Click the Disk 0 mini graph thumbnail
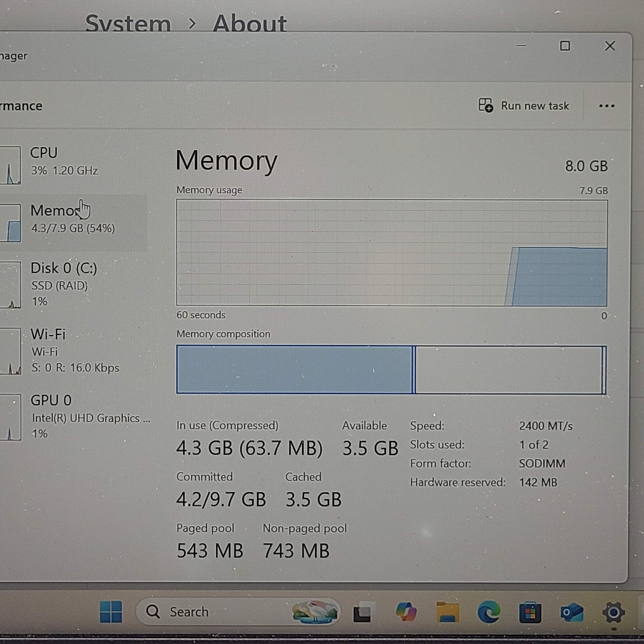The width and height of the screenshot is (644, 644). [x=10, y=285]
